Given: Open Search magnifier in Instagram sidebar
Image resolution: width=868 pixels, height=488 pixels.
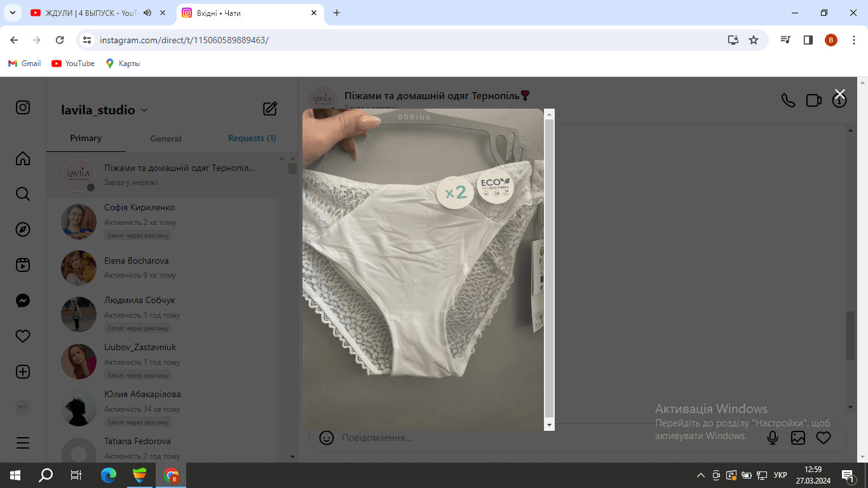Looking at the screenshot, I should (23, 194).
